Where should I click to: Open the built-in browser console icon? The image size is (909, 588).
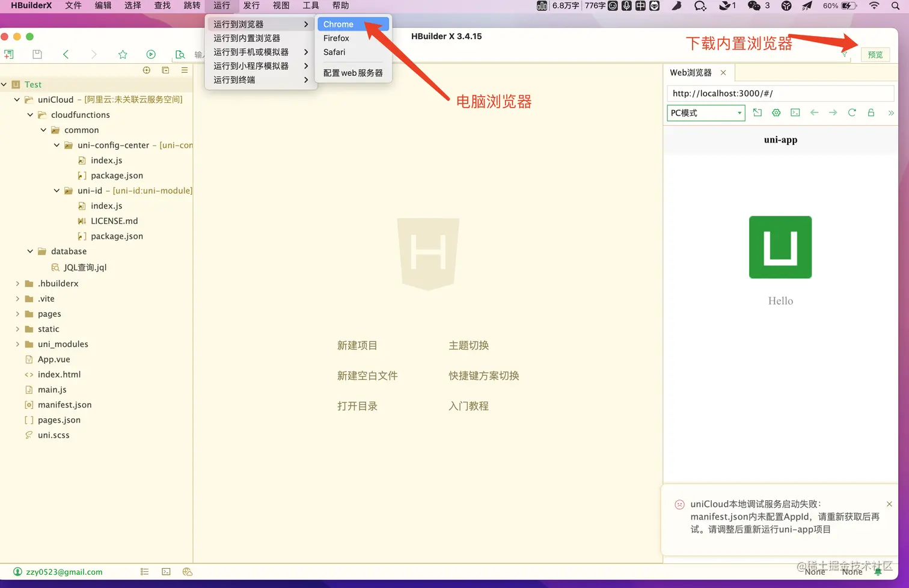(x=795, y=112)
